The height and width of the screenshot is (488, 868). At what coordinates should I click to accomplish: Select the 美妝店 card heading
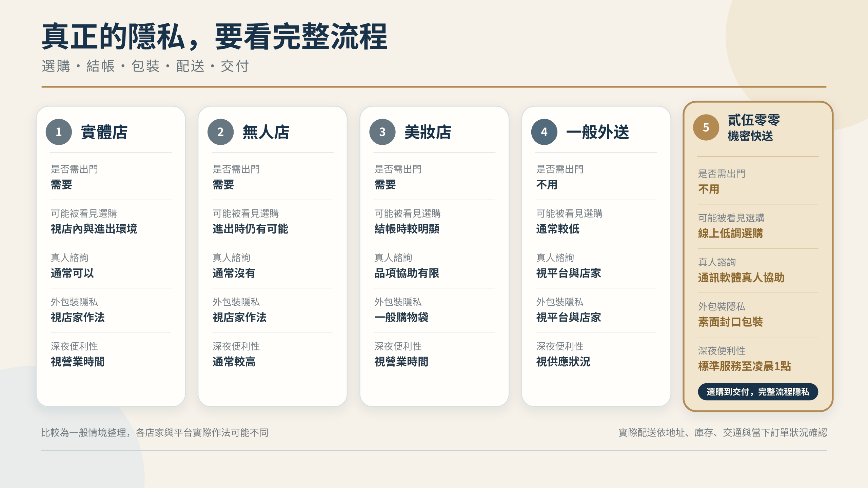[428, 132]
